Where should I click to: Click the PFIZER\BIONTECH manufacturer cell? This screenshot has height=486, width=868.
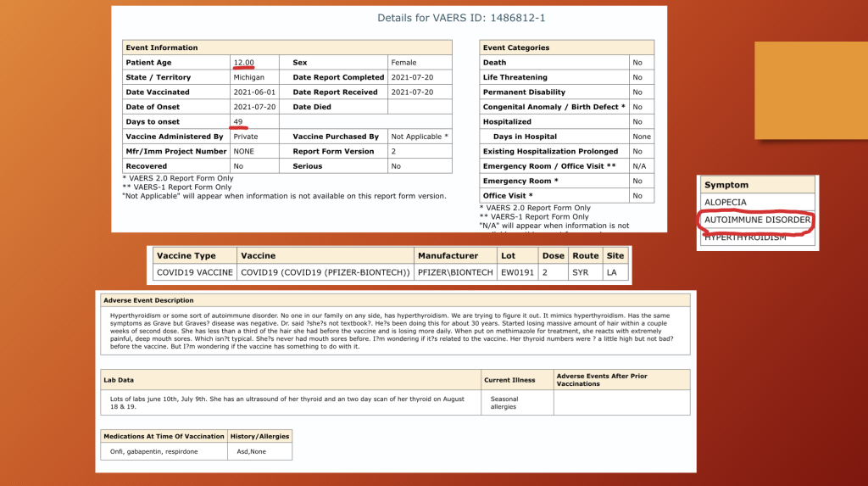455,272
